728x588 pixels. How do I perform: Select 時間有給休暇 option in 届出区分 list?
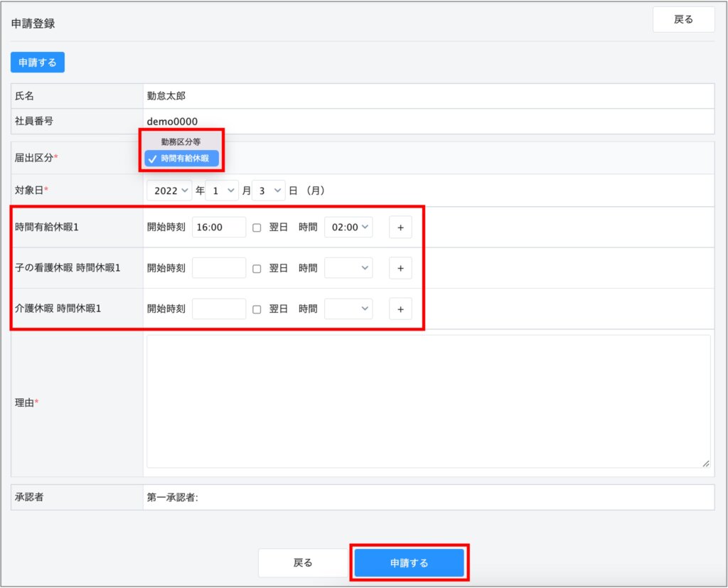pyautogui.click(x=182, y=159)
